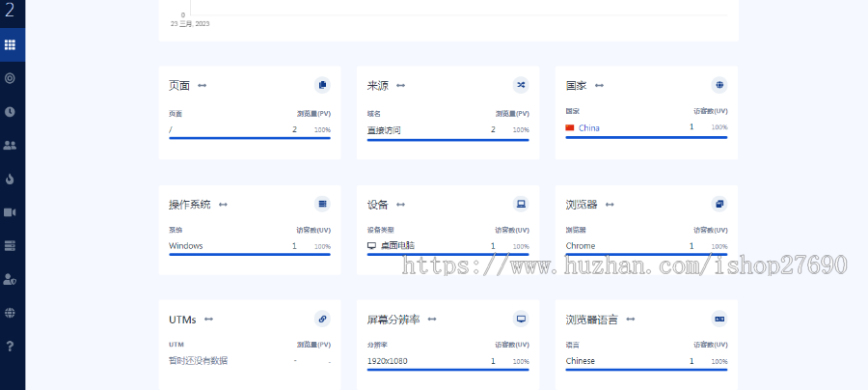Select the 桌面电脑 device row
868x390 pixels.
[448, 246]
